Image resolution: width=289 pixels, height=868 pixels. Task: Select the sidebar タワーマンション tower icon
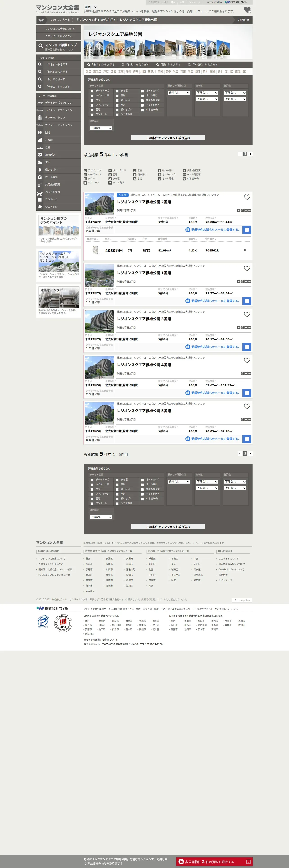click(40, 118)
